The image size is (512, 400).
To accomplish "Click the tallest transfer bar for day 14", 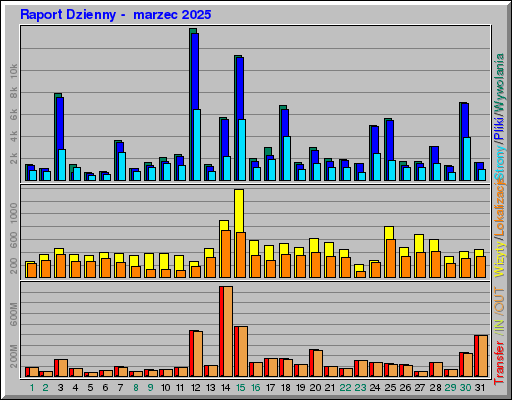I will [x=226, y=332].
